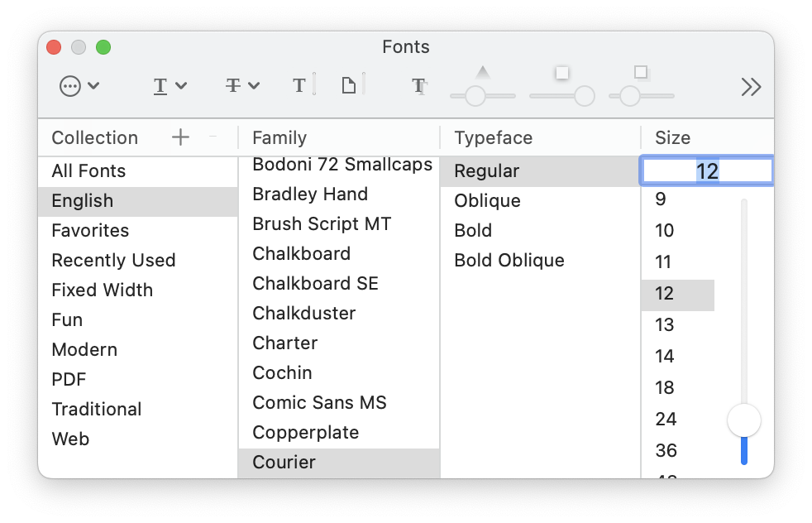Adjust the shadow opacity slider

tap(483, 96)
